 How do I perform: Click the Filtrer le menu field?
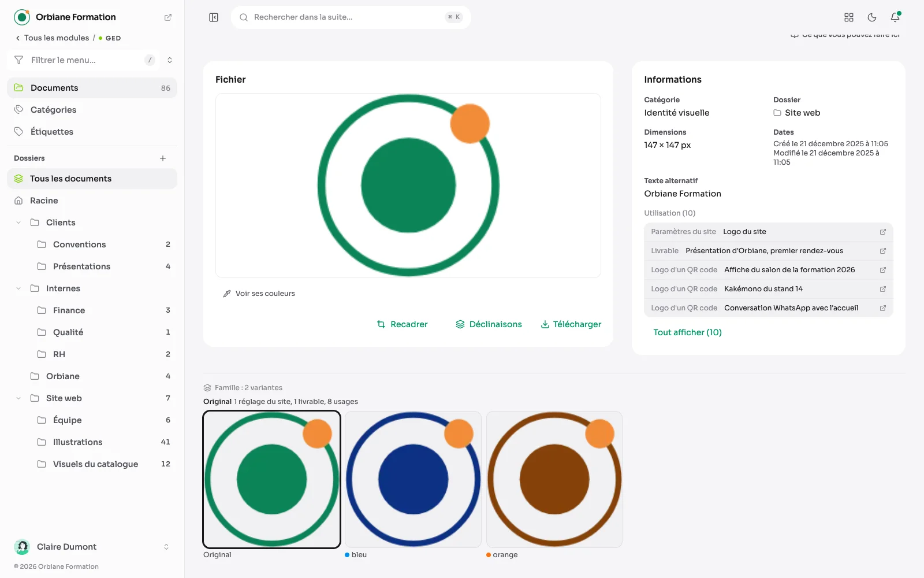(x=84, y=60)
